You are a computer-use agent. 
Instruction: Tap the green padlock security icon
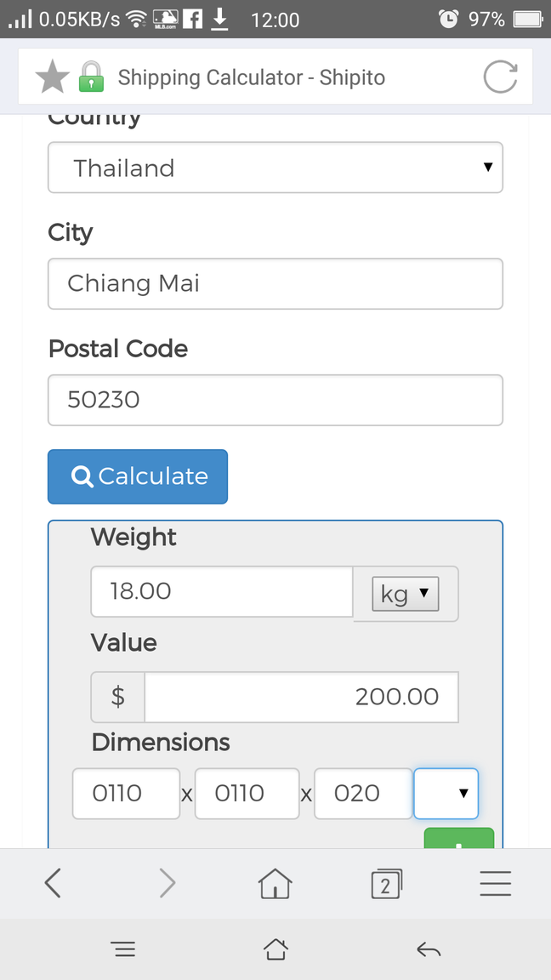91,77
